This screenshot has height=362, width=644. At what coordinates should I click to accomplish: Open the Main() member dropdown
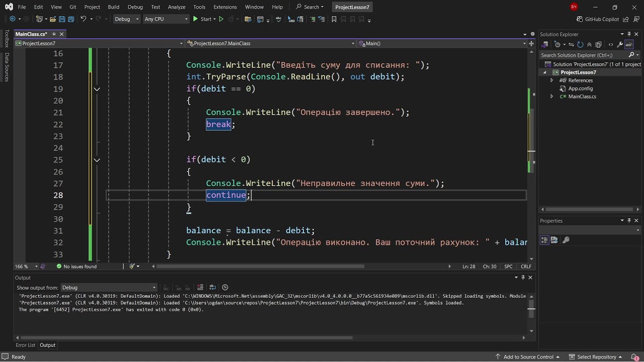tap(441, 44)
